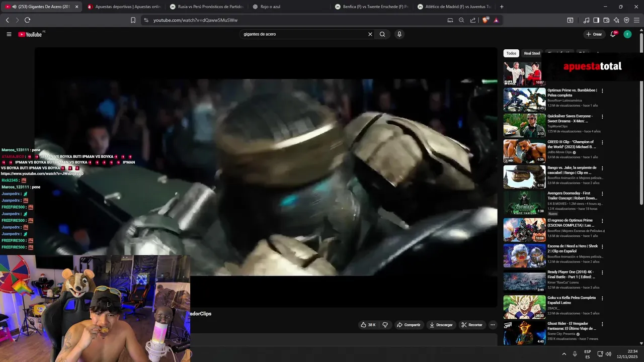Screen dimensions: 644x362
Task: Switch to Atlético de Madrid vs Juventus tab
Action: click(x=454, y=7)
